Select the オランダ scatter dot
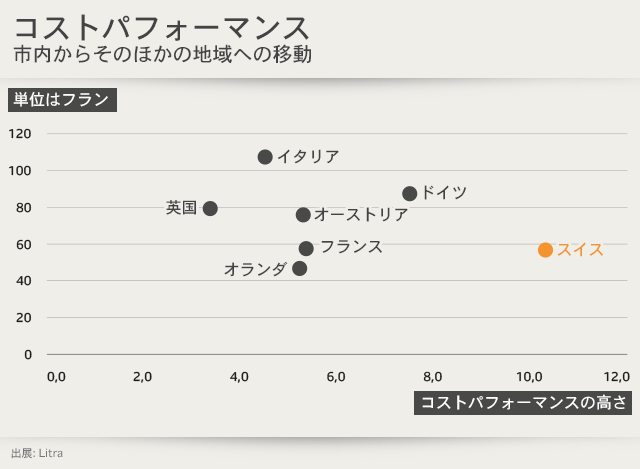 [299, 269]
